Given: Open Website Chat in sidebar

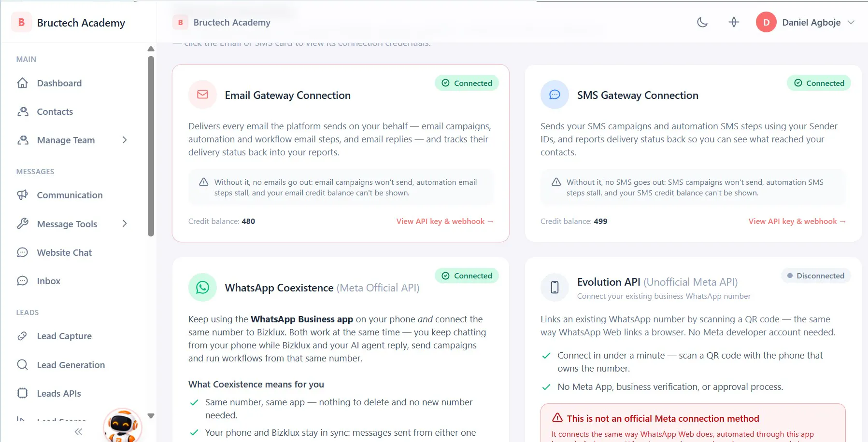Looking at the screenshot, I should coord(64,252).
